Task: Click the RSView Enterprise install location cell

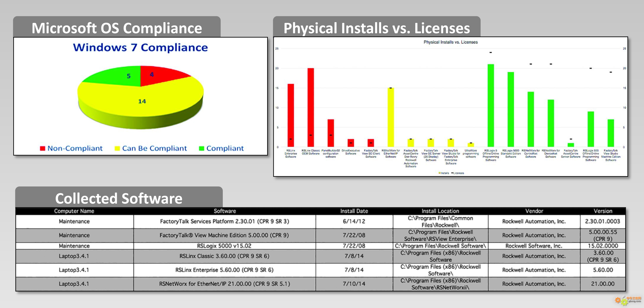Action: pyautogui.click(x=440, y=235)
